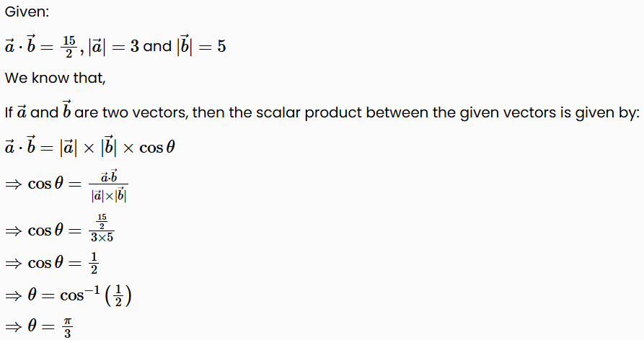Click the final answer π/3
Image resolution: width=644 pixels, height=340 pixels.
(x=67, y=328)
